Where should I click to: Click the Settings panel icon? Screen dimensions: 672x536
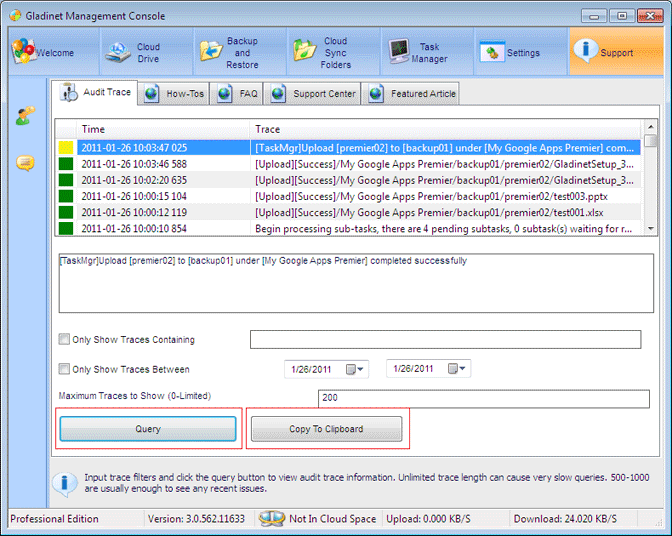[x=492, y=52]
